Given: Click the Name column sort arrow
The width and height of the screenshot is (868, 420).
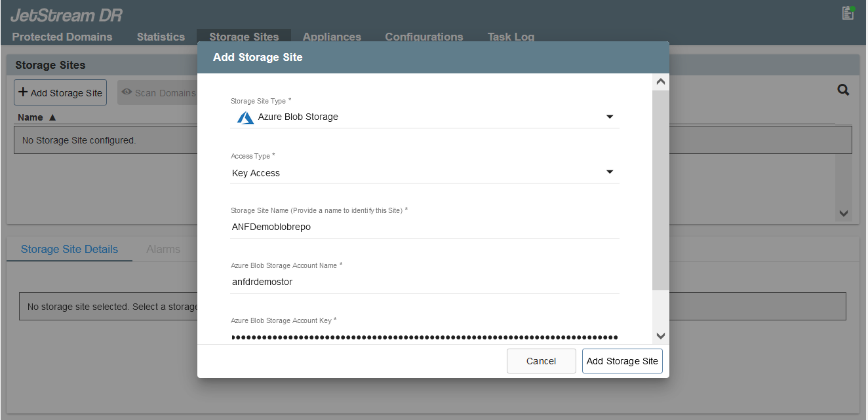Looking at the screenshot, I should (53, 117).
